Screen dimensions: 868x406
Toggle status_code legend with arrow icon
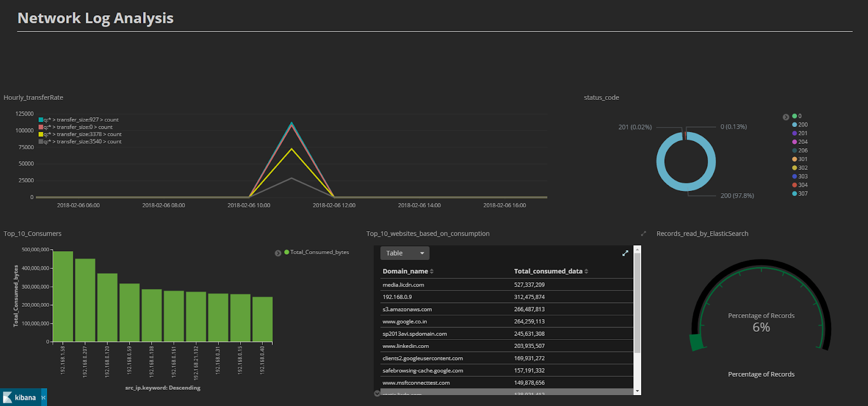[786, 117]
